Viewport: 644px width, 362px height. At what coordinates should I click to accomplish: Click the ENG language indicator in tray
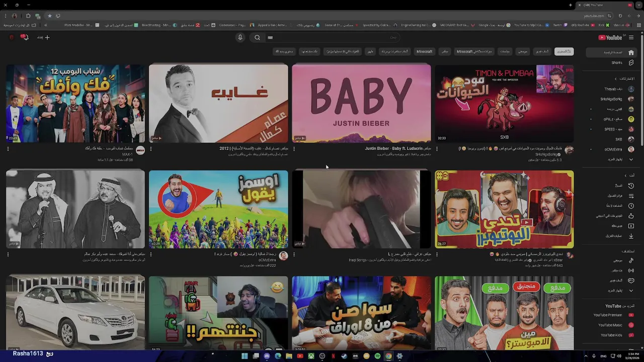[x=603, y=356]
